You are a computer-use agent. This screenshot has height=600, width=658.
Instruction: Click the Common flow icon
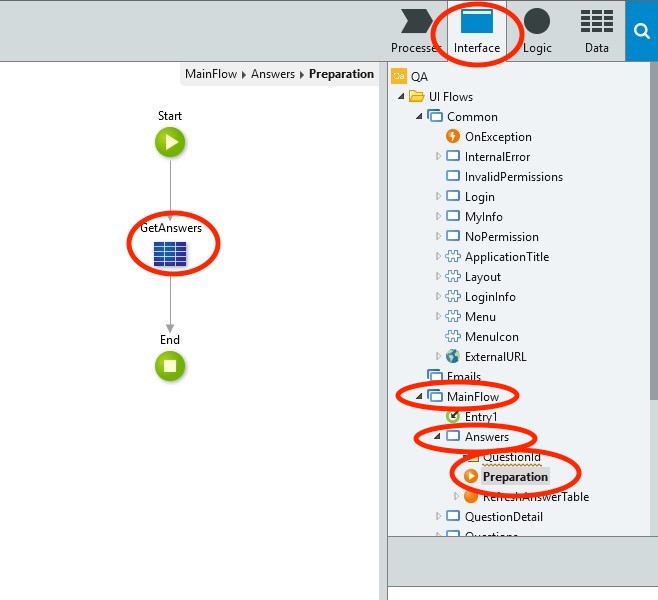click(435, 116)
